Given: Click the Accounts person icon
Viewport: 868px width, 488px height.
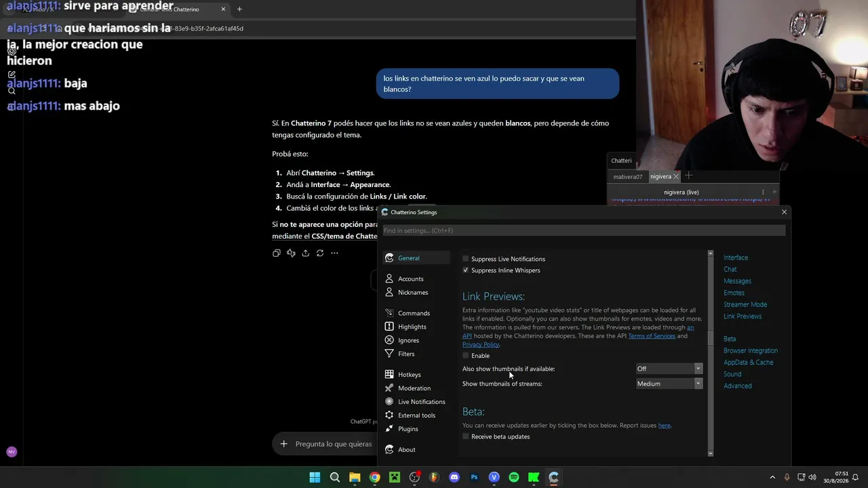Looking at the screenshot, I should 389,279.
